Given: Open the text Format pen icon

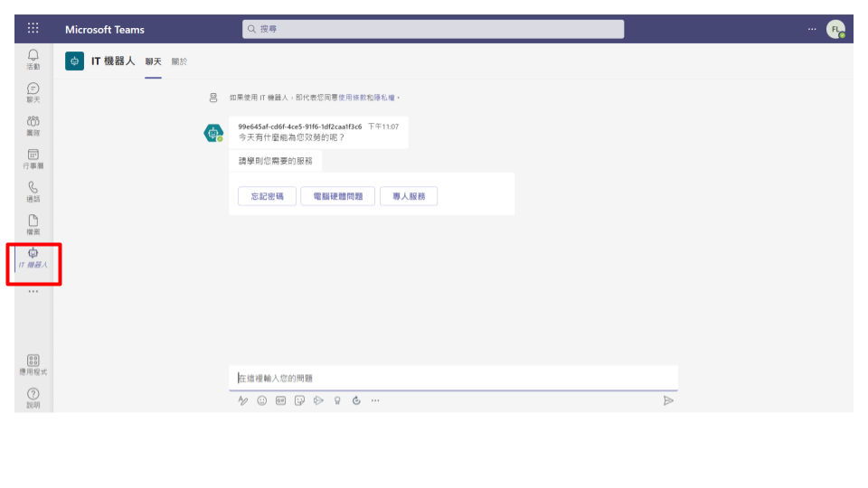Looking at the screenshot, I should (243, 400).
